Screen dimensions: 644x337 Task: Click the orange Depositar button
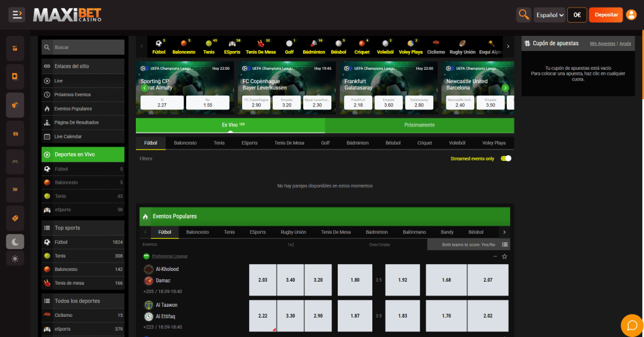click(606, 14)
